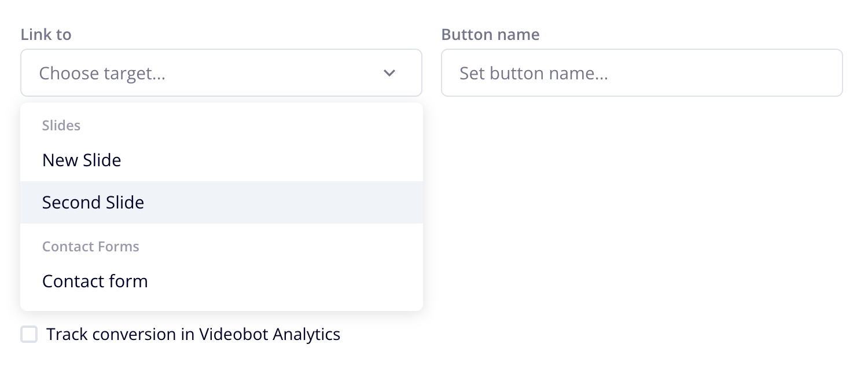Click the Contact Forms group header
Screen dimensions: 868x373
pos(91,247)
